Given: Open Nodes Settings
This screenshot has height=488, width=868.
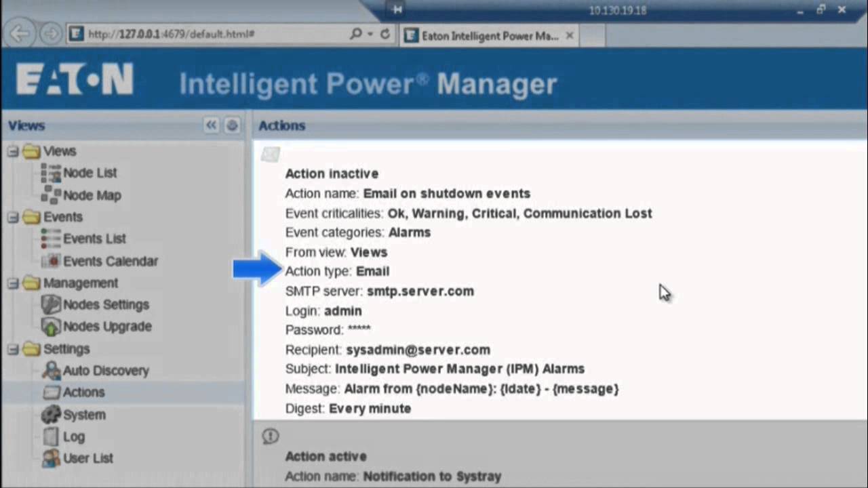Looking at the screenshot, I should coord(106,304).
